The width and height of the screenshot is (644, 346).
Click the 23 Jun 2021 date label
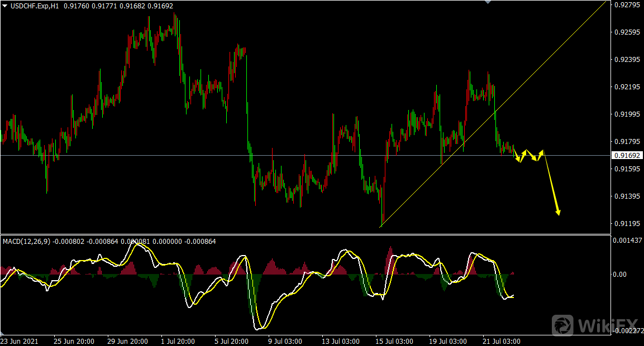pos(20,341)
